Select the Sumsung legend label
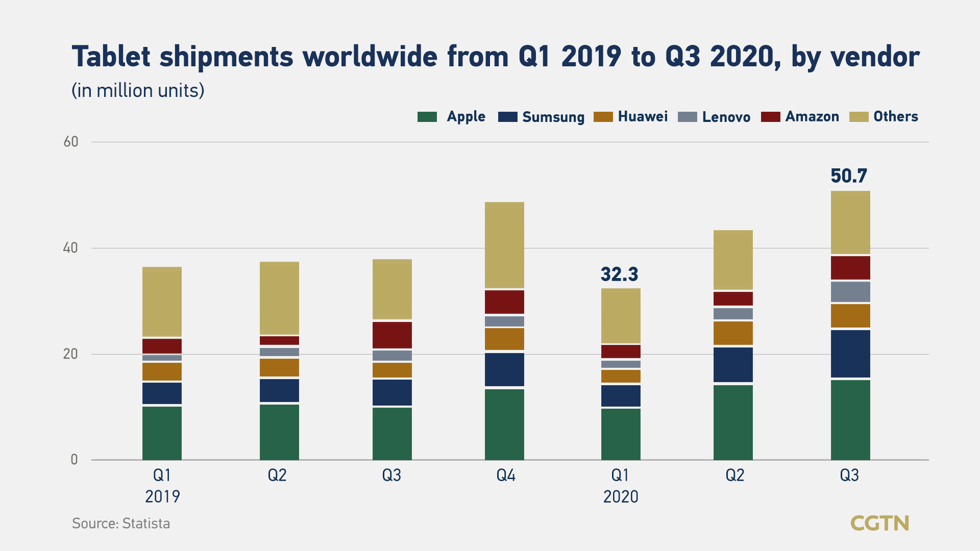This screenshot has width=980, height=551. click(553, 117)
